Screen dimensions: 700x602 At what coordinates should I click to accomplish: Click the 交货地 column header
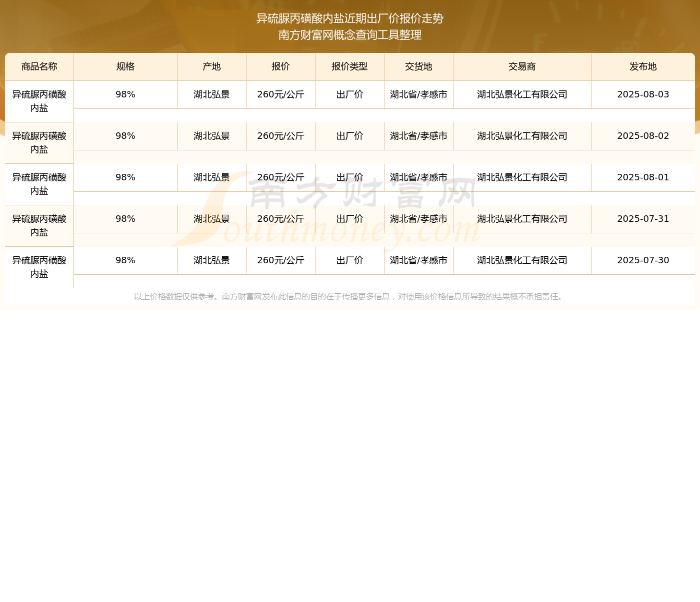coord(419,67)
